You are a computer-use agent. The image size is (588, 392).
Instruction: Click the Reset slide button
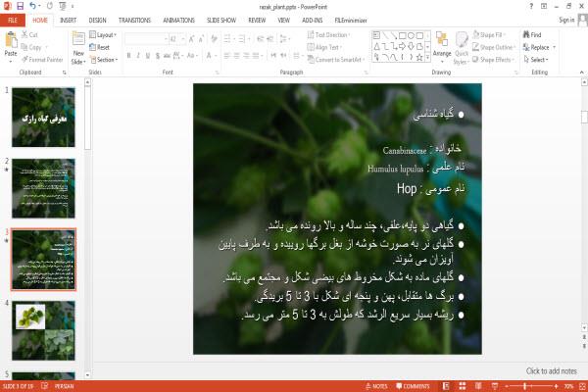[x=99, y=47]
